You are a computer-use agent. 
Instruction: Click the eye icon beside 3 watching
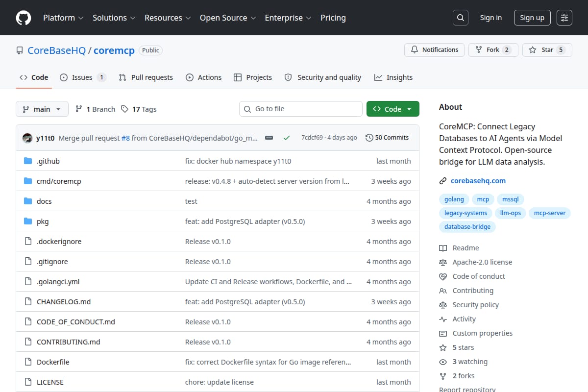pos(443,362)
